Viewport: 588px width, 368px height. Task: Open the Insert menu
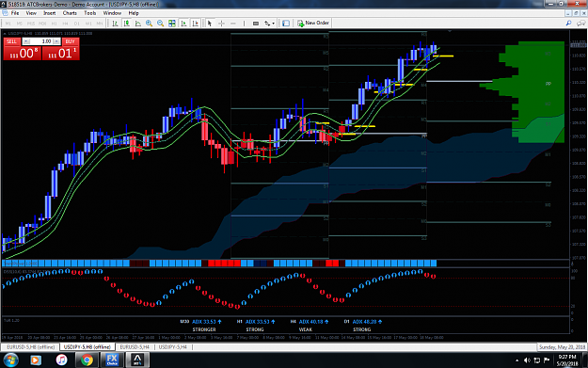coord(50,13)
